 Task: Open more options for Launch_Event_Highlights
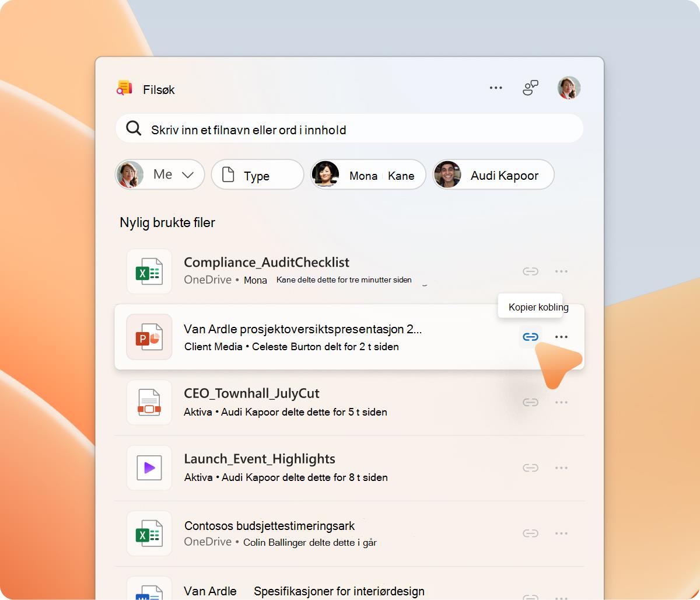point(561,468)
